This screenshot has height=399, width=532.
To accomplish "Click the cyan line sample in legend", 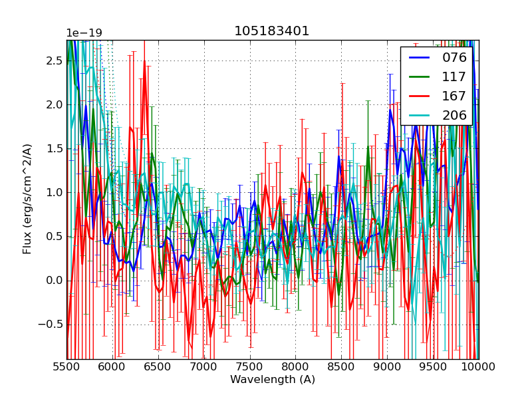I will 420,116.
